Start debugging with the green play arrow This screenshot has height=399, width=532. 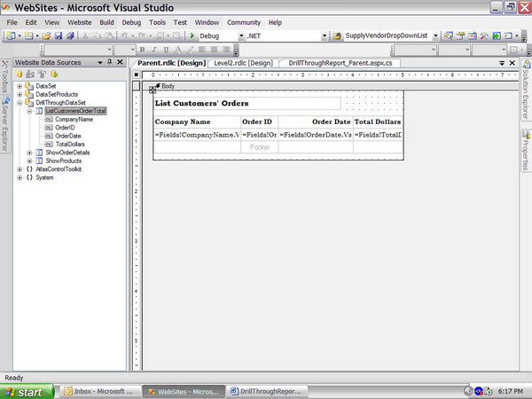[x=192, y=35]
